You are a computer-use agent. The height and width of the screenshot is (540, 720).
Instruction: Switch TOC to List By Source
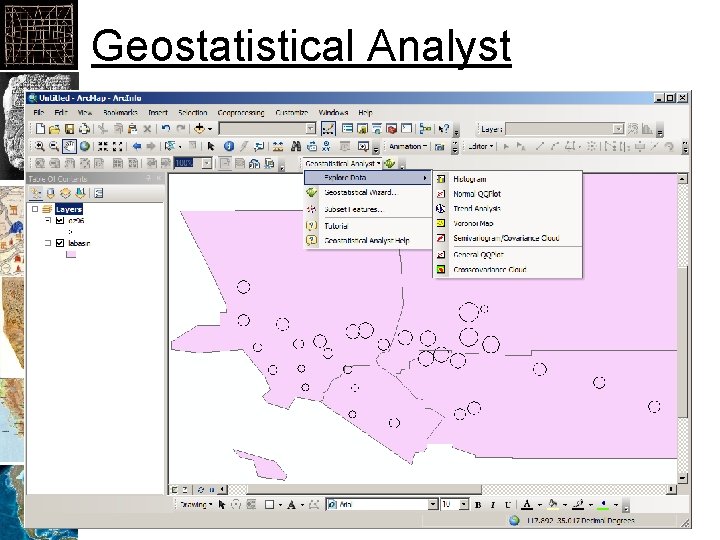51,193
